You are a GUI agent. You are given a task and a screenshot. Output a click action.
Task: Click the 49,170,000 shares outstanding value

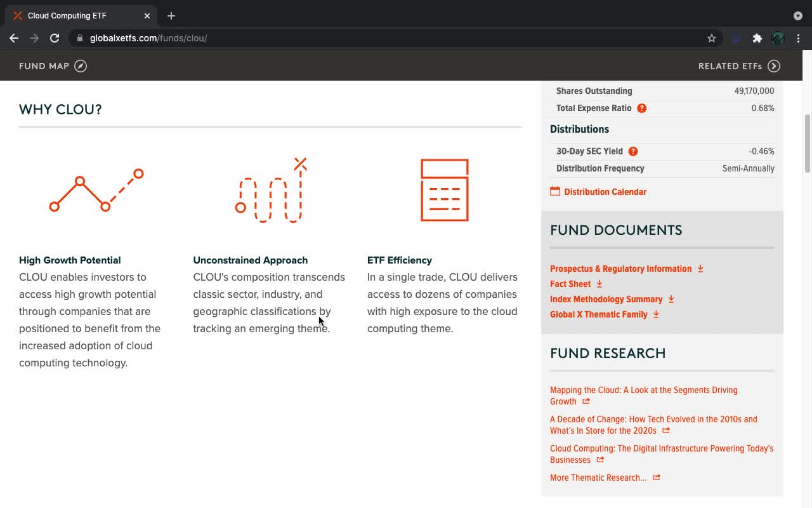pyautogui.click(x=754, y=91)
